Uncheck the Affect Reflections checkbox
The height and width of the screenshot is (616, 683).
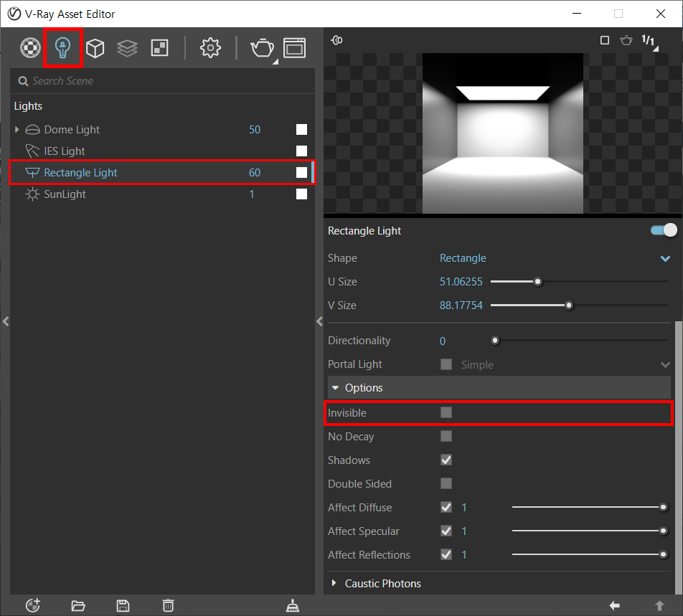click(x=446, y=554)
